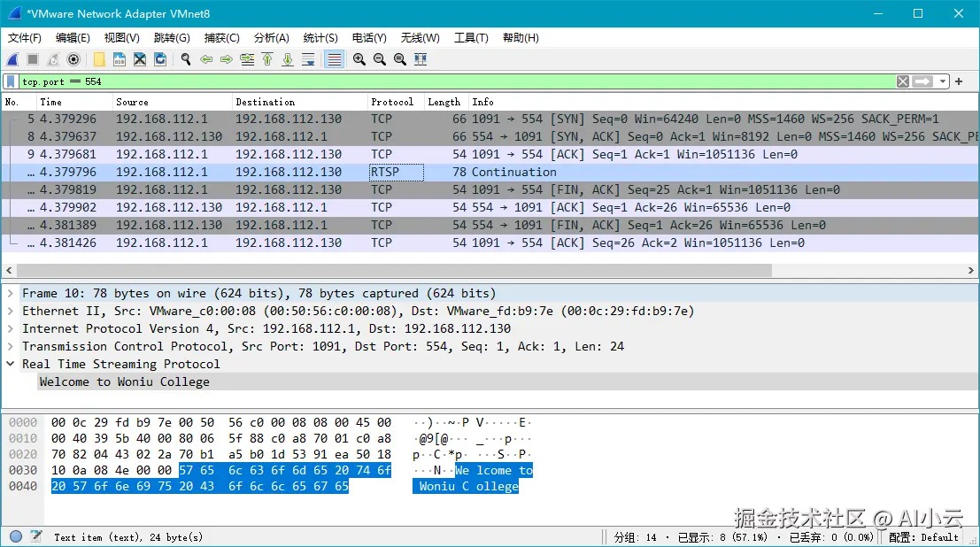This screenshot has height=547, width=980.
Task: Open the 统计(S) menu
Action: (x=320, y=38)
